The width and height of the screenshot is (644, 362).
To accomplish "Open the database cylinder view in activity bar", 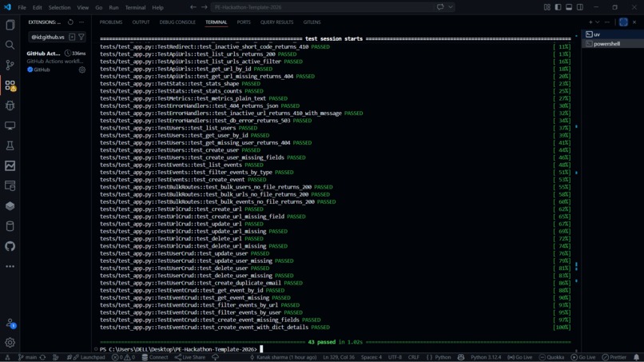I will (10, 226).
